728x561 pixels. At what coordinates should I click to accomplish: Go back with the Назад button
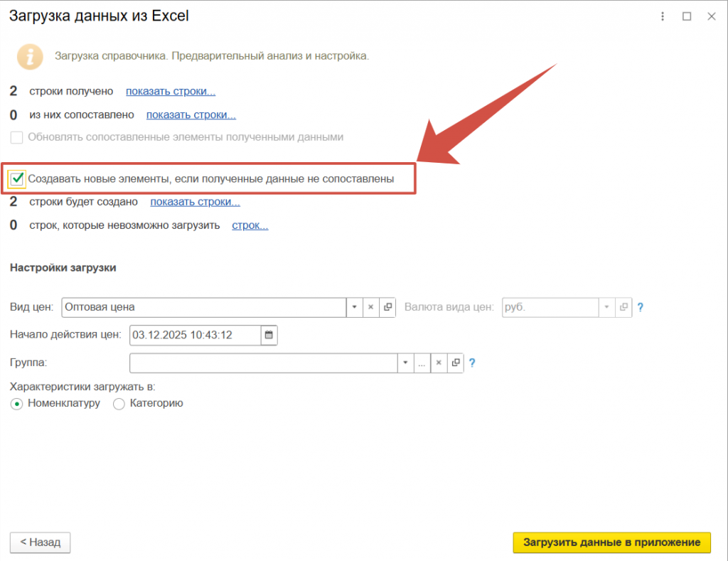click(x=40, y=542)
